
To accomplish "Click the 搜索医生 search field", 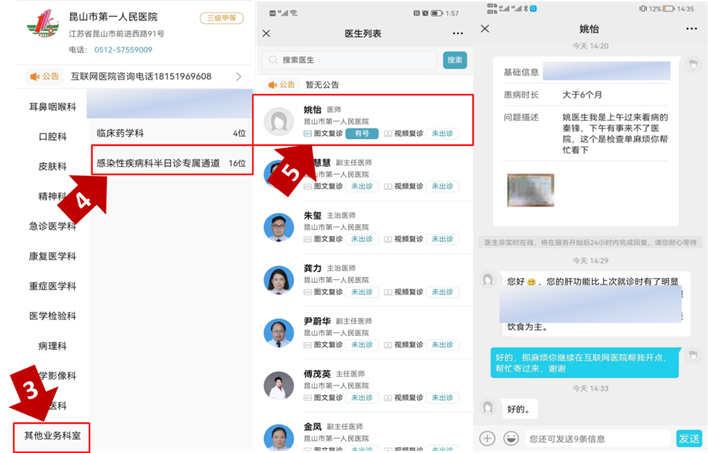I will coord(349,60).
